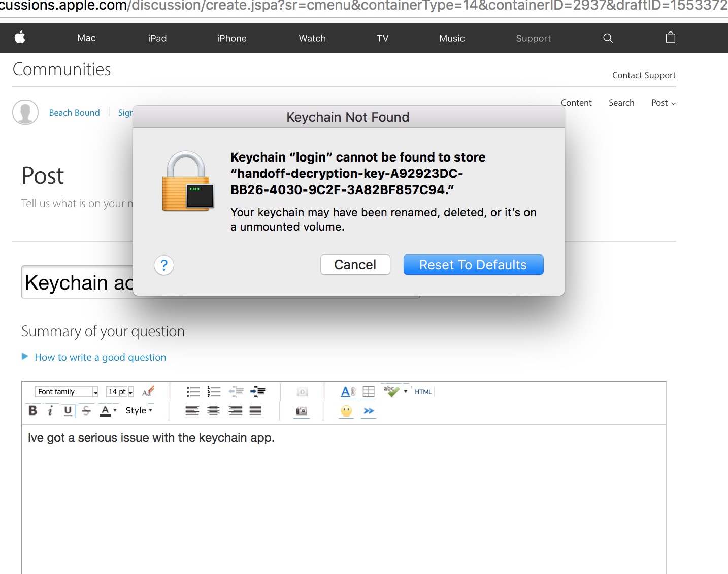Open the shopping bag icon
The height and width of the screenshot is (574, 728).
pyautogui.click(x=670, y=38)
